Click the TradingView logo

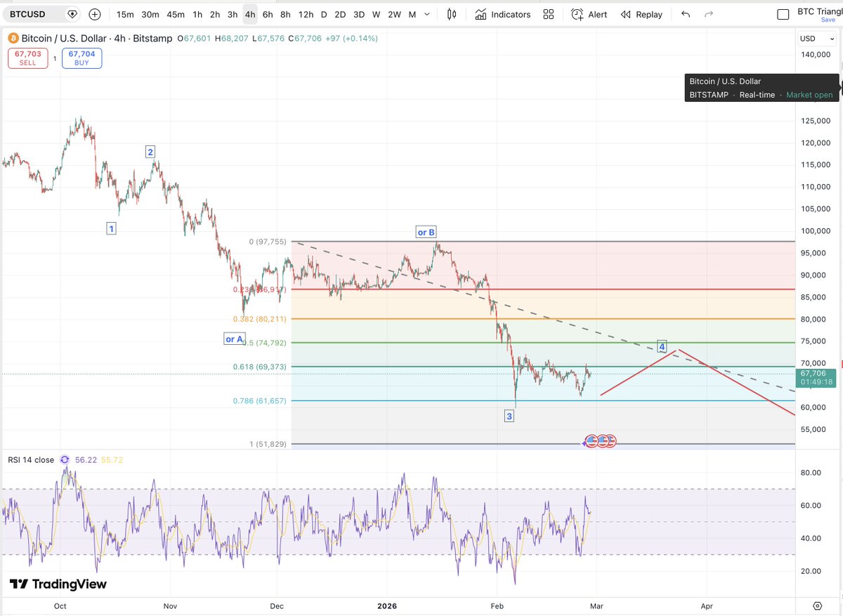click(58, 584)
